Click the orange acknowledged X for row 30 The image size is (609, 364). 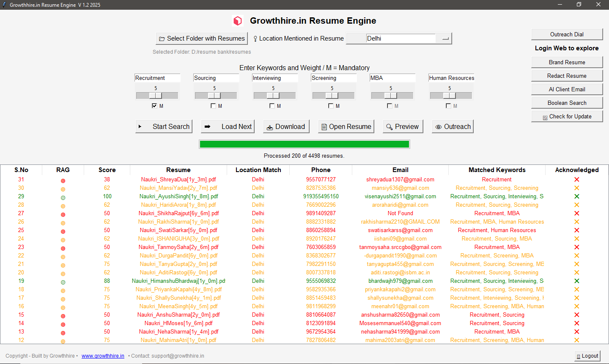click(577, 188)
